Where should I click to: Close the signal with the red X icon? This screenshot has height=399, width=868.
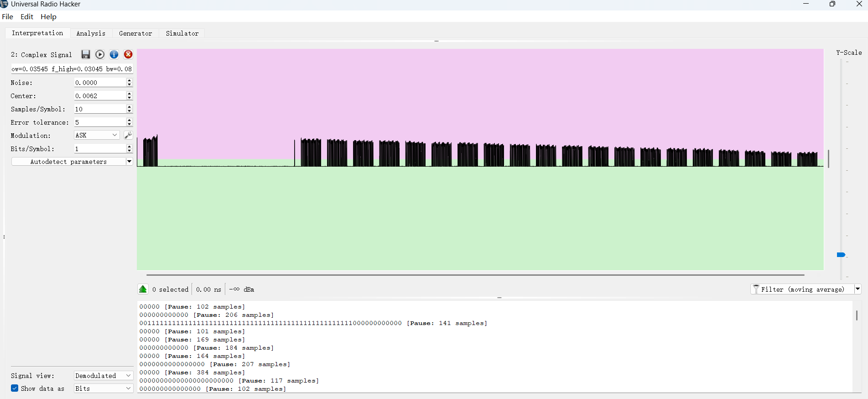pyautogui.click(x=128, y=55)
